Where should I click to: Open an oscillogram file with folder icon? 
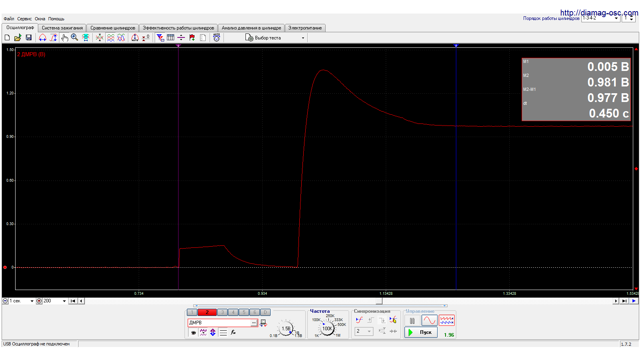tap(18, 37)
